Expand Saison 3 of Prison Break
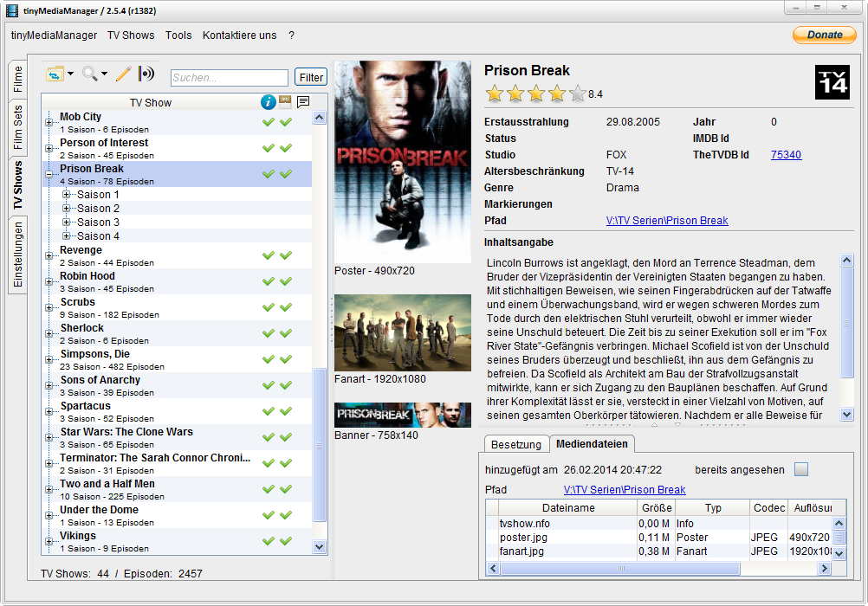Screen dimensions: 868x606 click(x=67, y=222)
